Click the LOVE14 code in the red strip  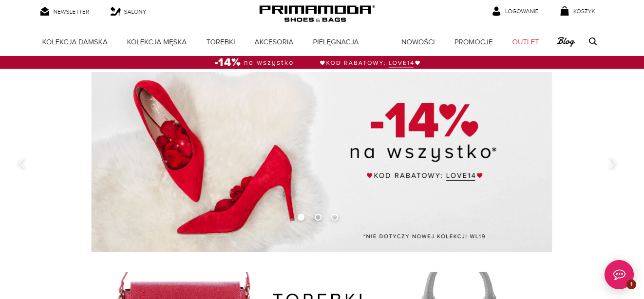point(401,63)
